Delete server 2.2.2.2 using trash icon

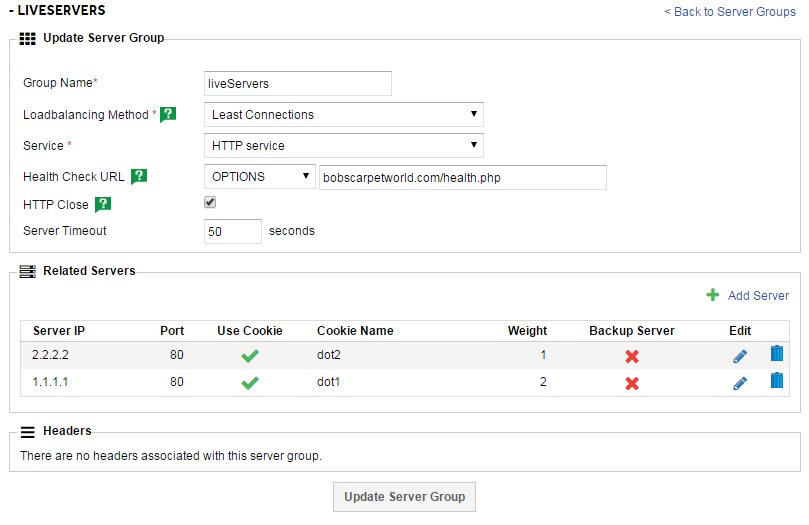click(x=777, y=354)
